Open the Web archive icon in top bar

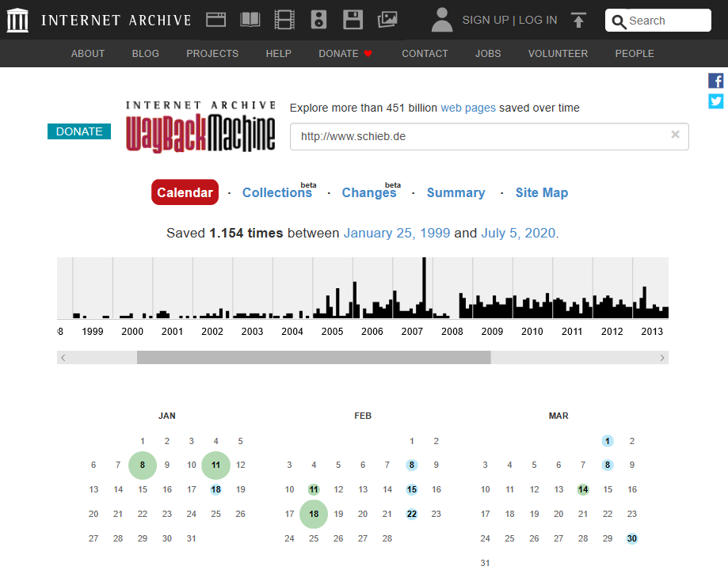[216, 20]
